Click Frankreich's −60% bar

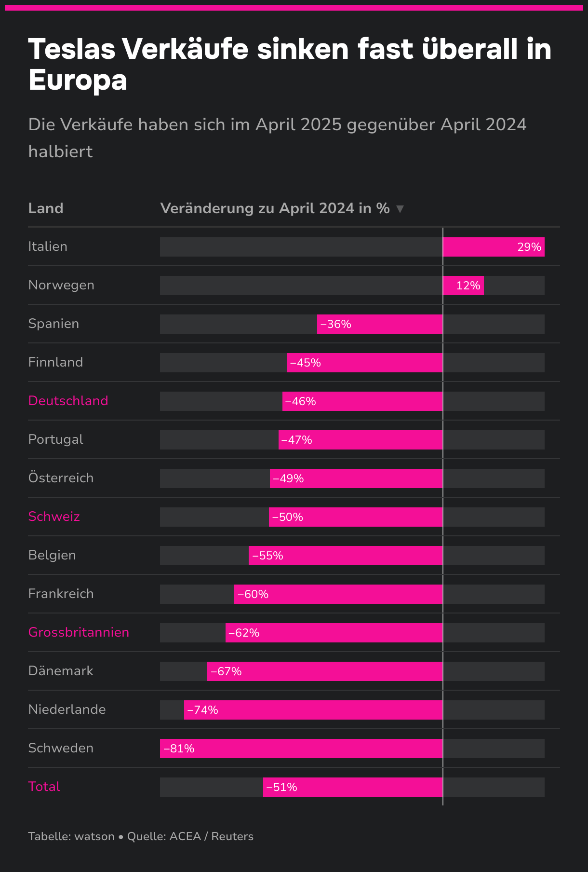pos(338,594)
